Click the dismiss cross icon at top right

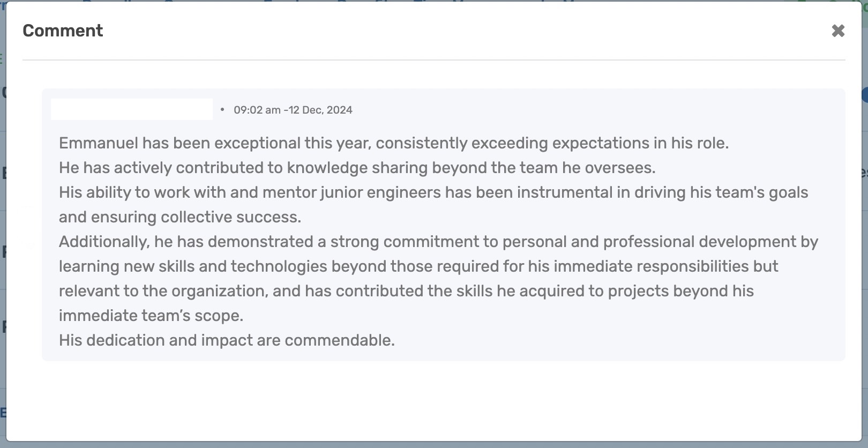click(837, 31)
